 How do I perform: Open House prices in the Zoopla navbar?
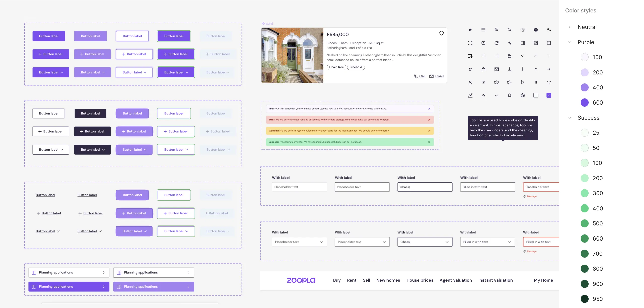[420, 280]
